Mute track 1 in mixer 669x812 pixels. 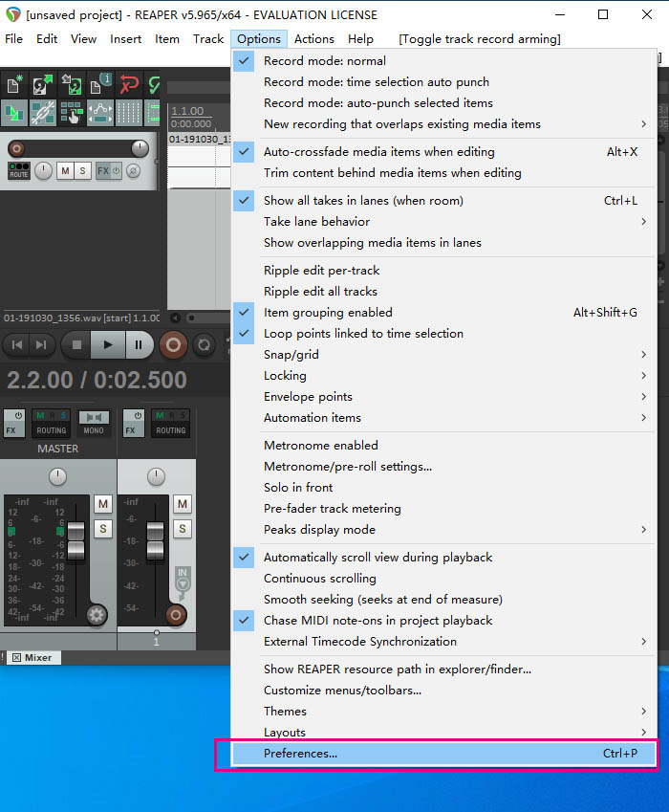click(x=183, y=504)
